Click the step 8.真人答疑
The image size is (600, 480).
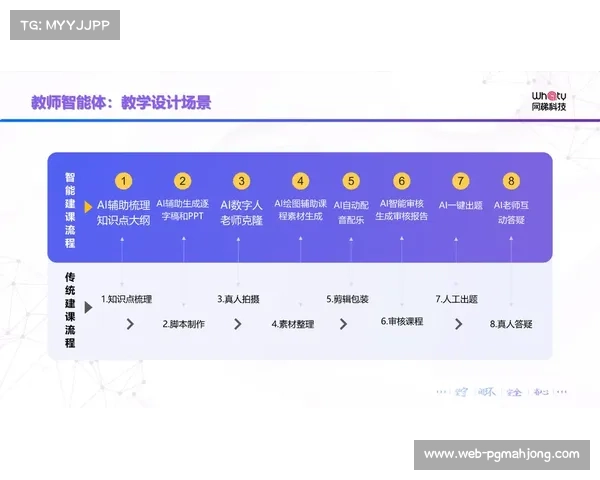511,324
